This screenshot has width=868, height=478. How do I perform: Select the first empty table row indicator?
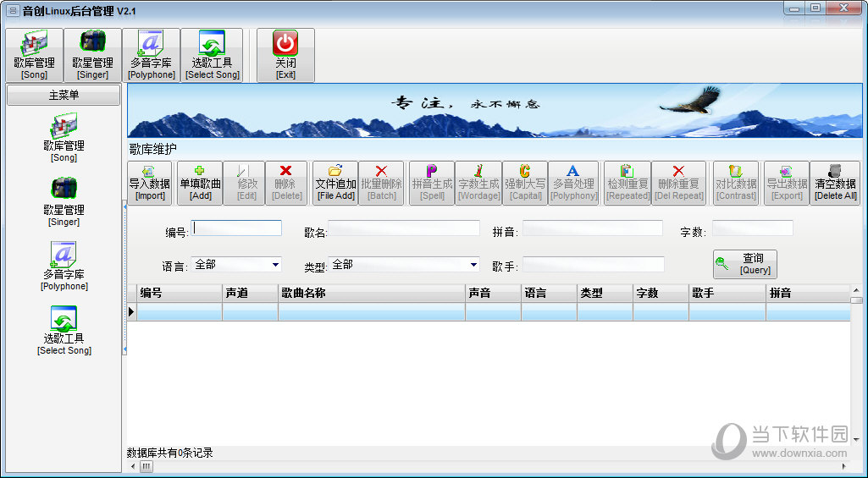click(x=132, y=311)
